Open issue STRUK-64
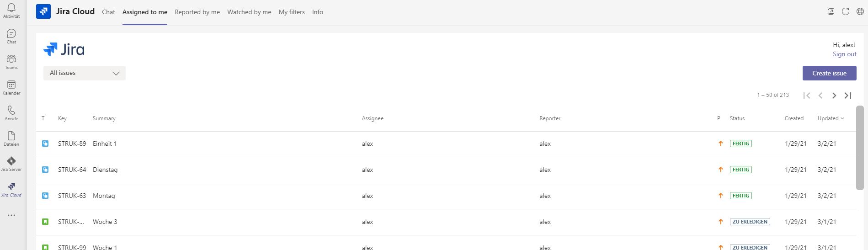 point(72,170)
